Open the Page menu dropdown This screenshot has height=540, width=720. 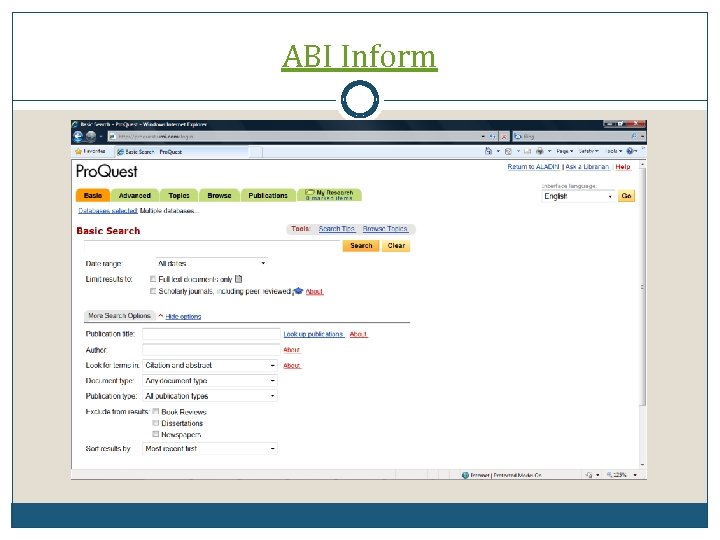[x=564, y=151]
